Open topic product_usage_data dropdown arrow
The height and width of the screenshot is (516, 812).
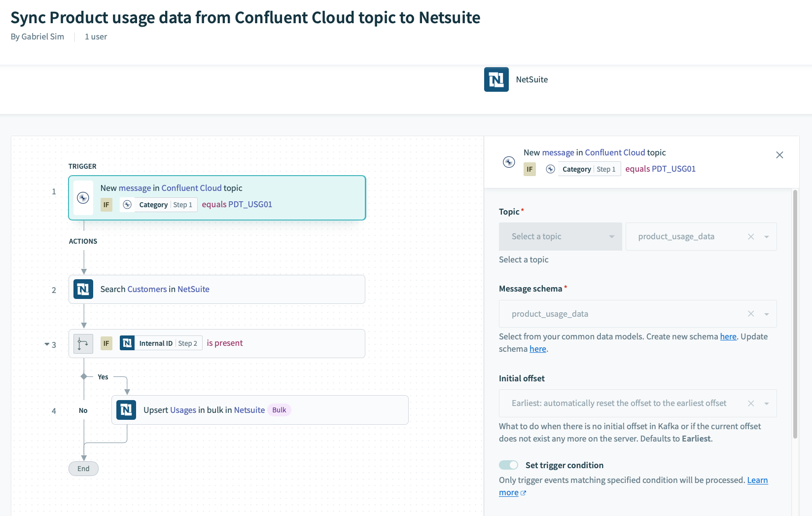[x=767, y=237]
